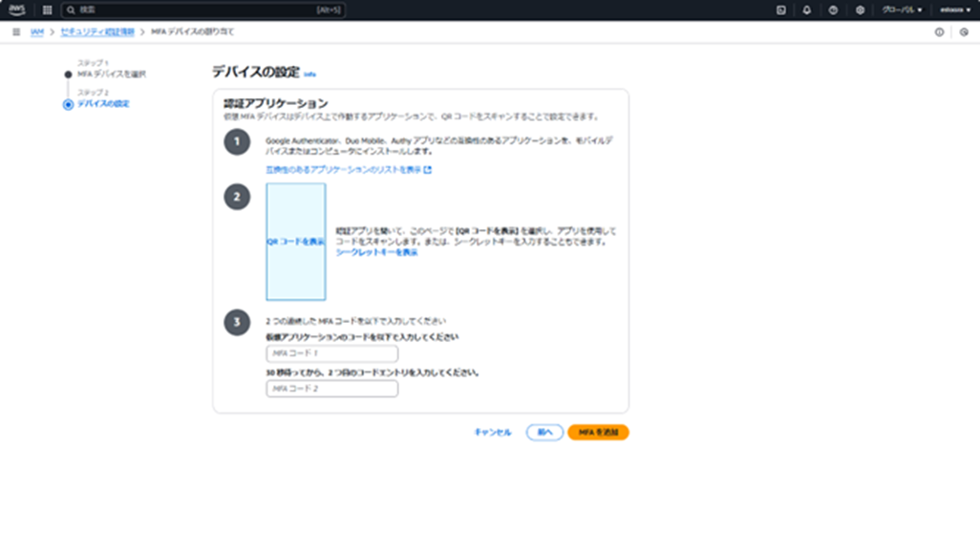This screenshot has width=980, height=533.
Task: Go to セキュリティ認証情報 breadcrumb
Action: pyautogui.click(x=97, y=32)
